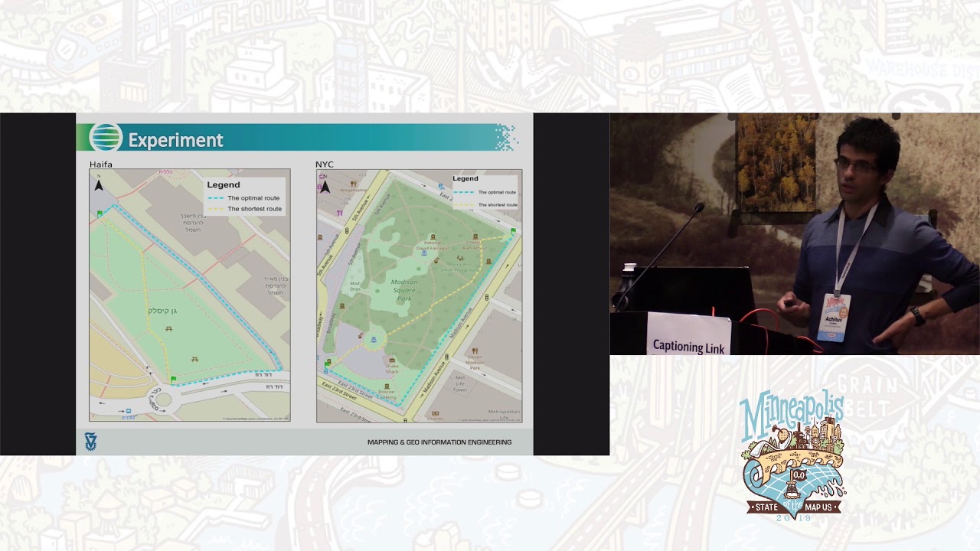Click the green flag at the NYC park's northeast corner

click(513, 230)
